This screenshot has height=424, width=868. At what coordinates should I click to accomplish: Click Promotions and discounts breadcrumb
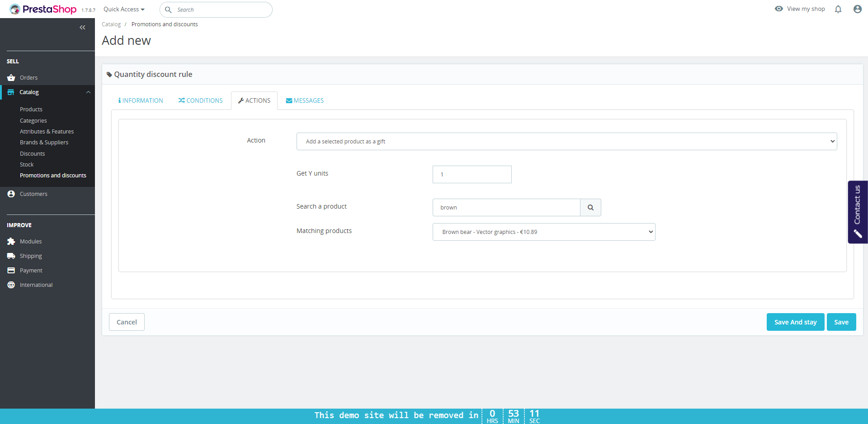tap(165, 24)
